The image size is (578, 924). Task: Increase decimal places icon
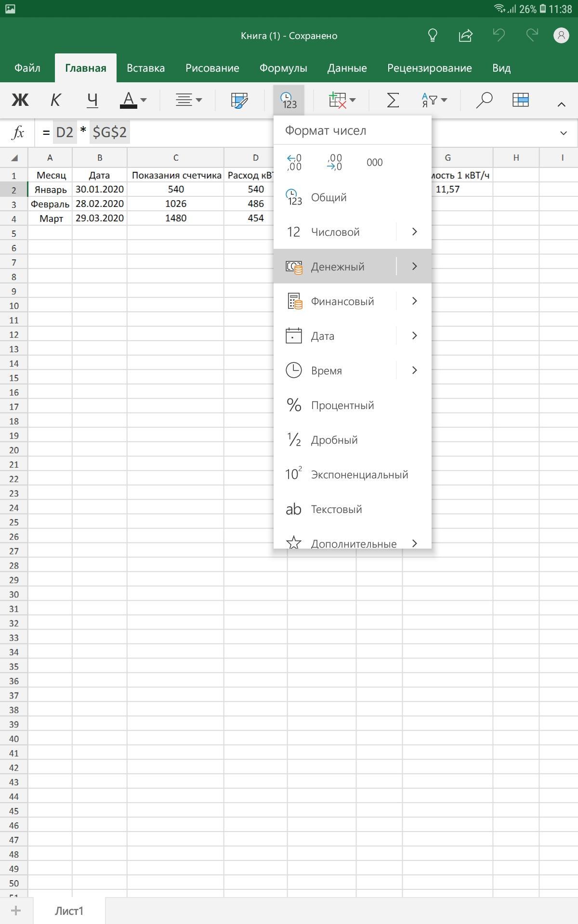coord(294,162)
